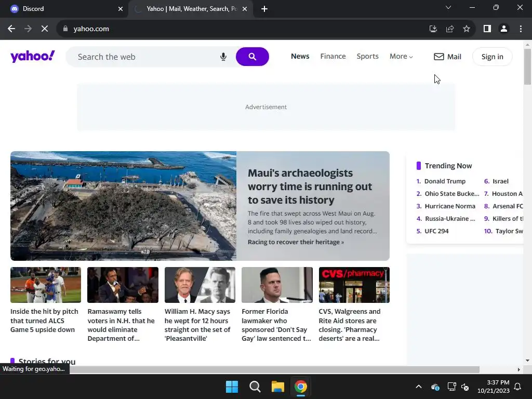Image resolution: width=532 pixels, height=399 pixels.
Task: Share this page using the share icon
Action: click(450, 29)
